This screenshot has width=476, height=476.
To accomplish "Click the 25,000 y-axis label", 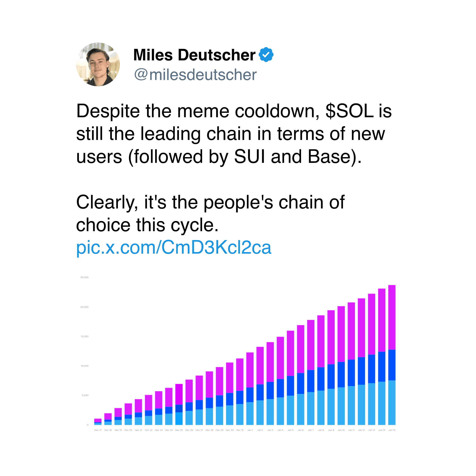I will pyautogui.click(x=84, y=277).
